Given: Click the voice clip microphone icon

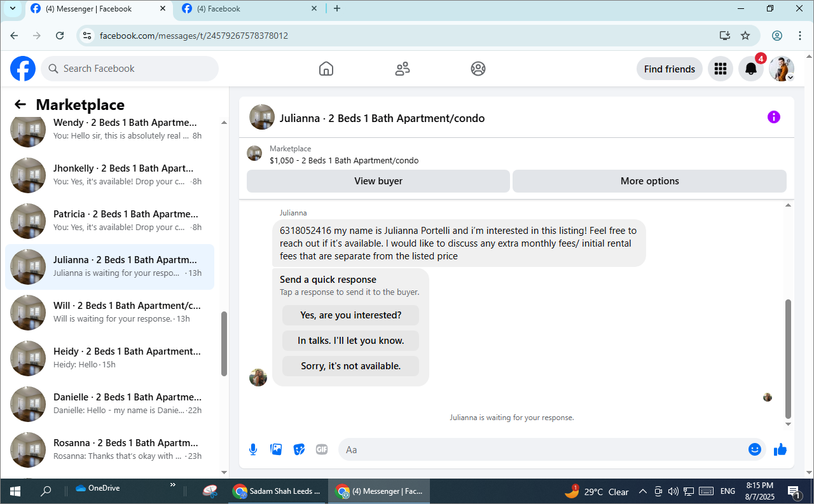Looking at the screenshot, I should tap(253, 449).
